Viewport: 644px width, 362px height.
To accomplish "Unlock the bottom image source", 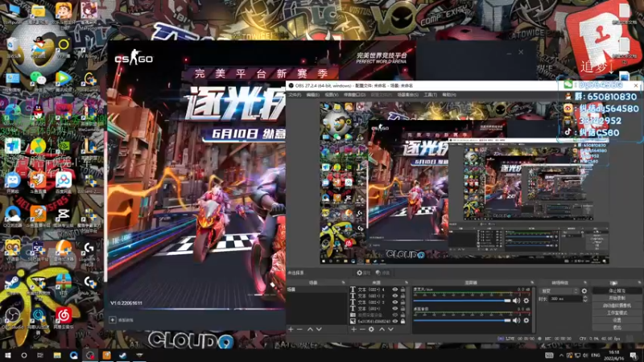I will [x=403, y=321].
